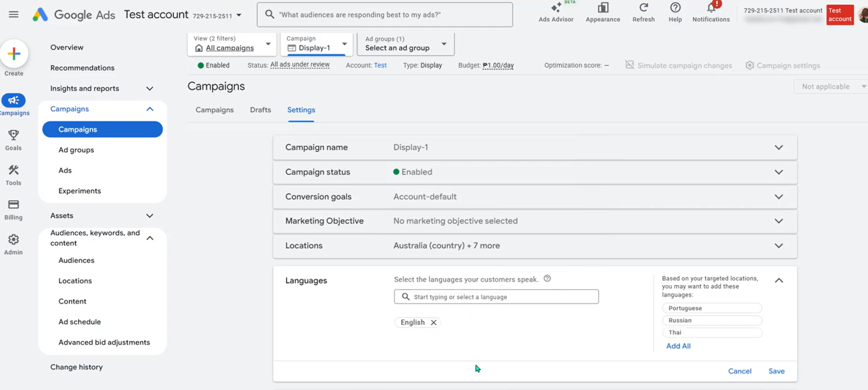Open Ad schedule in sidebar
The width and height of the screenshot is (868, 390).
[79, 322]
